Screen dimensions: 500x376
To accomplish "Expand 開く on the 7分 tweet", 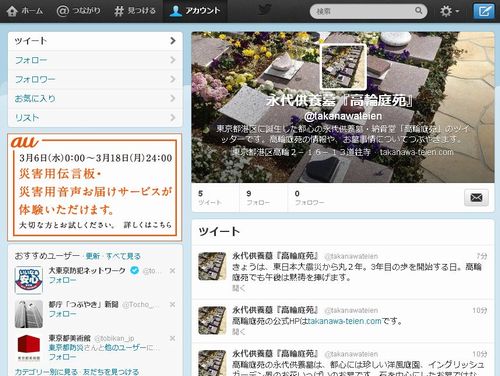I will click(238, 288).
